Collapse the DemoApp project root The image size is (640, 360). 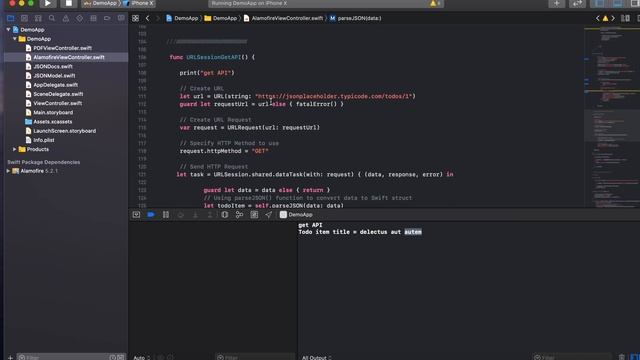(8, 30)
